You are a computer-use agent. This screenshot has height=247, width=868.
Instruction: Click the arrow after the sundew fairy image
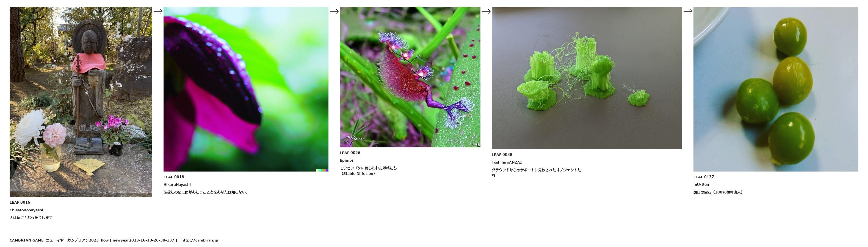pos(486,12)
